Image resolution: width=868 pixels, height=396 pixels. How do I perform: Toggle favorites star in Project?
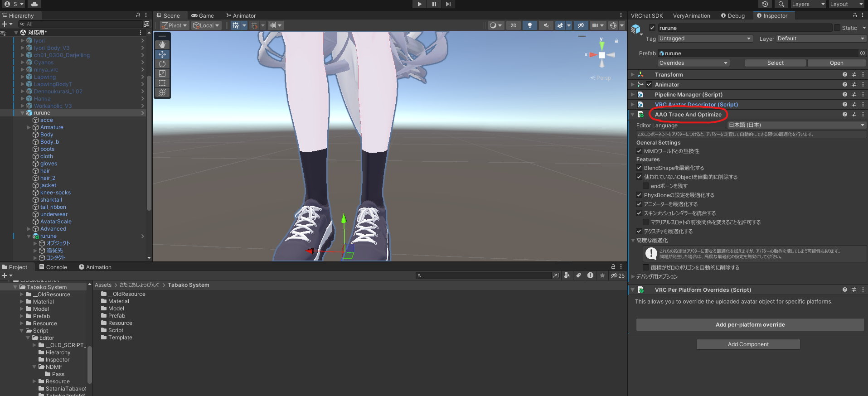pos(602,275)
